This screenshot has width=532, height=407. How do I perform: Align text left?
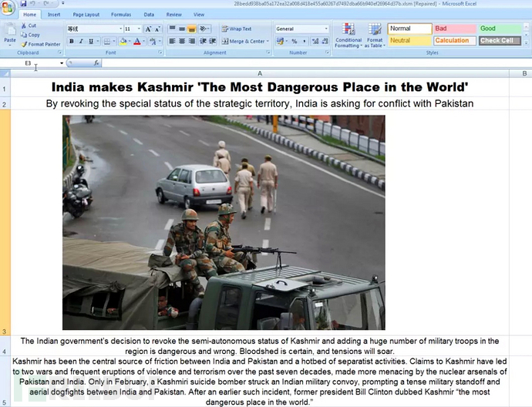pos(173,41)
